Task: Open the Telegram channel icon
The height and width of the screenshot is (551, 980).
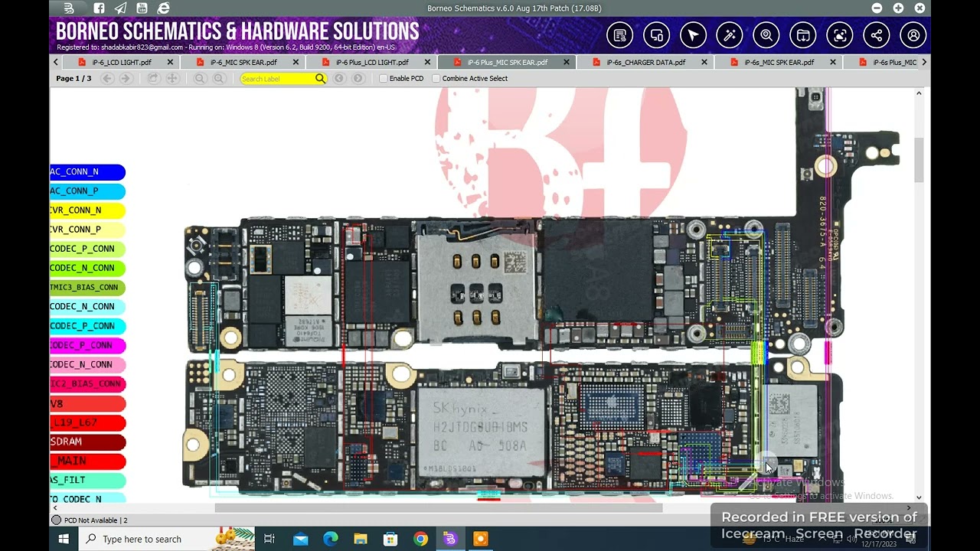Action: pos(120,8)
